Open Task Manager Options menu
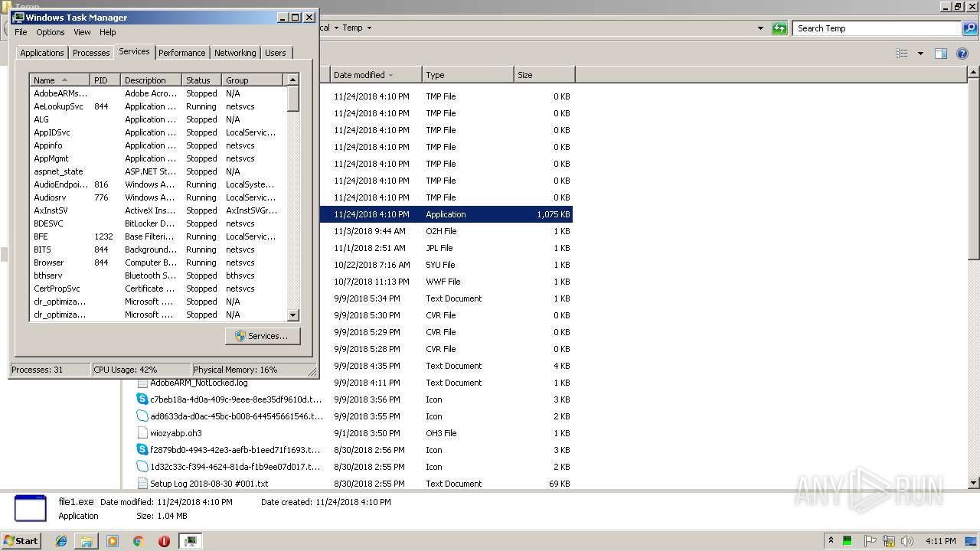Image resolution: width=980 pixels, height=551 pixels. click(51, 32)
